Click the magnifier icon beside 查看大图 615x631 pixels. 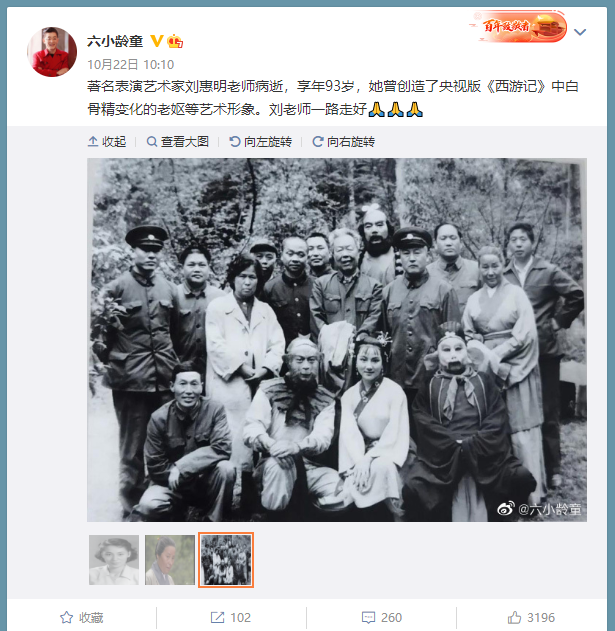pyautogui.click(x=152, y=142)
